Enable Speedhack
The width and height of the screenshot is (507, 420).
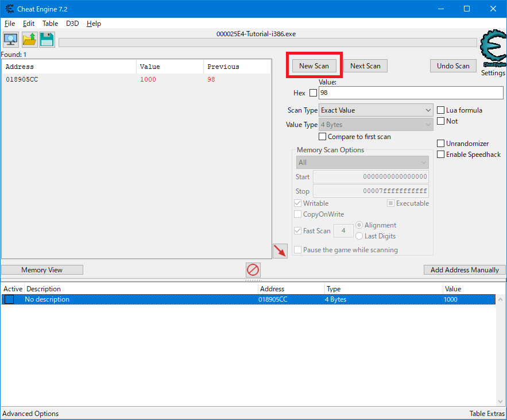(x=441, y=154)
